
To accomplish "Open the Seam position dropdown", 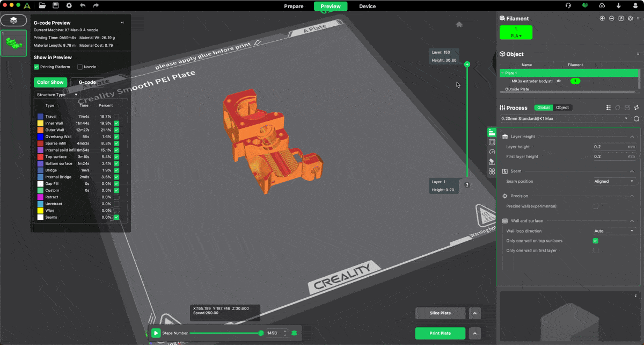I will pyautogui.click(x=614, y=182).
